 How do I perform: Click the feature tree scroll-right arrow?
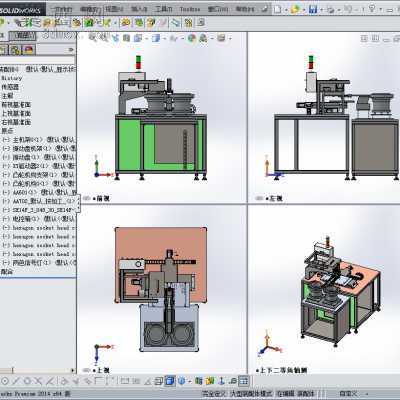pos(72,370)
